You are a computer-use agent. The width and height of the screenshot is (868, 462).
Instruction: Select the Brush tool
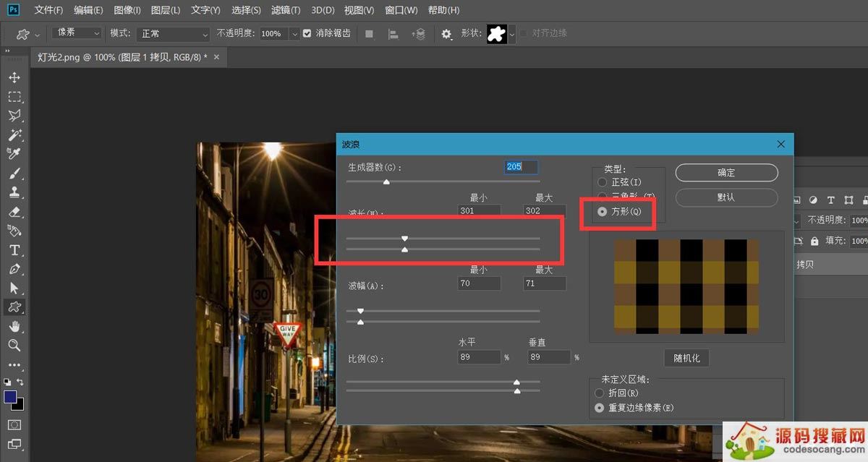(14, 174)
